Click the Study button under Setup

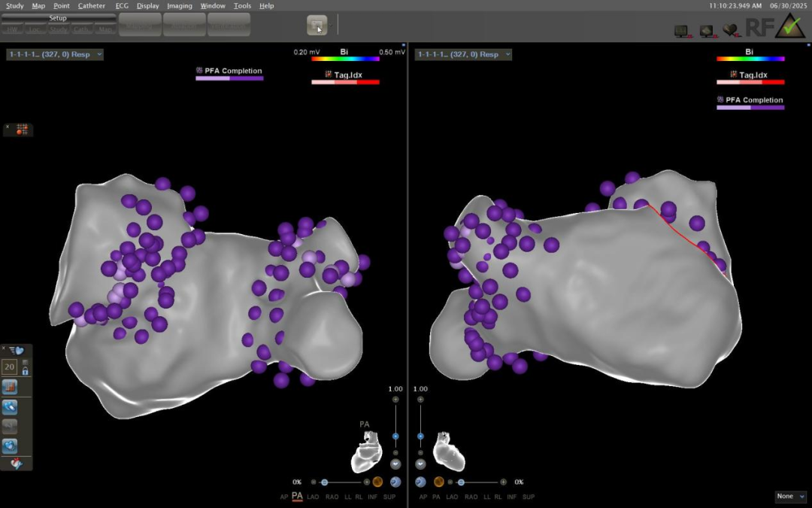(58, 29)
